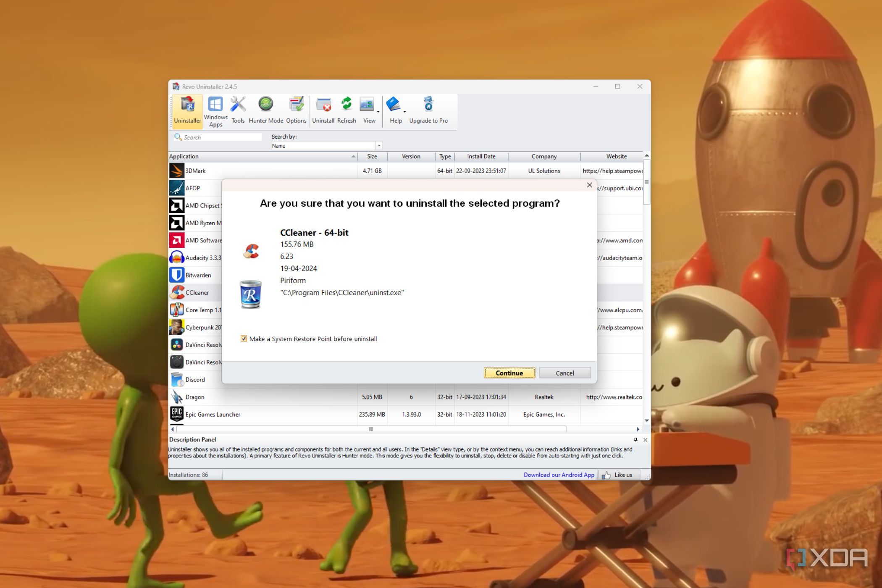Select the AMD Ryzen Master row icon
882x588 pixels.
[x=177, y=223]
